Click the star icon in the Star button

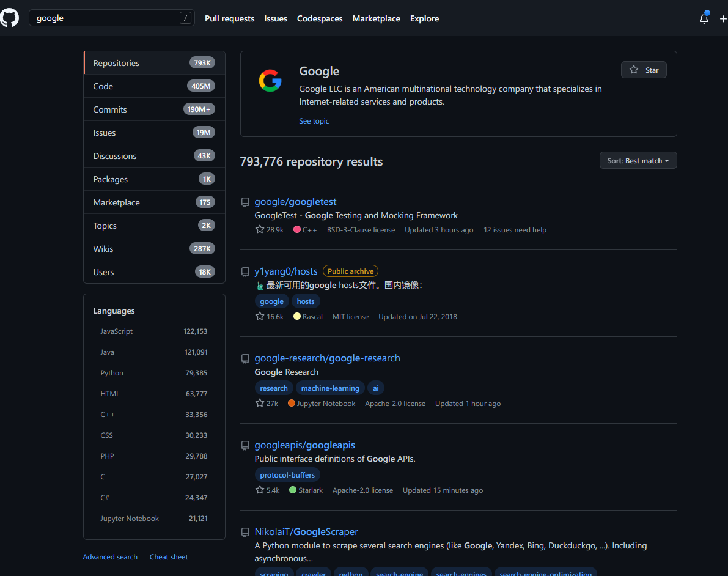click(x=634, y=70)
